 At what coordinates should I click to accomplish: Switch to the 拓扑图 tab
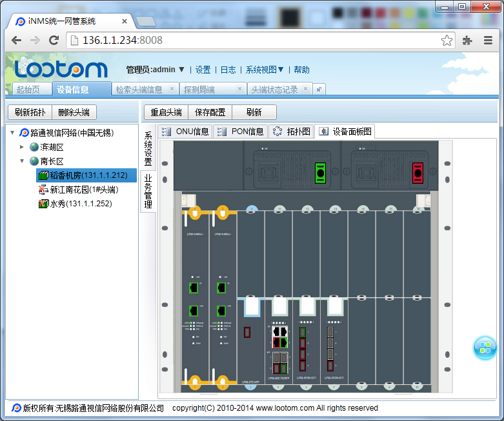pyautogui.click(x=292, y=132)
